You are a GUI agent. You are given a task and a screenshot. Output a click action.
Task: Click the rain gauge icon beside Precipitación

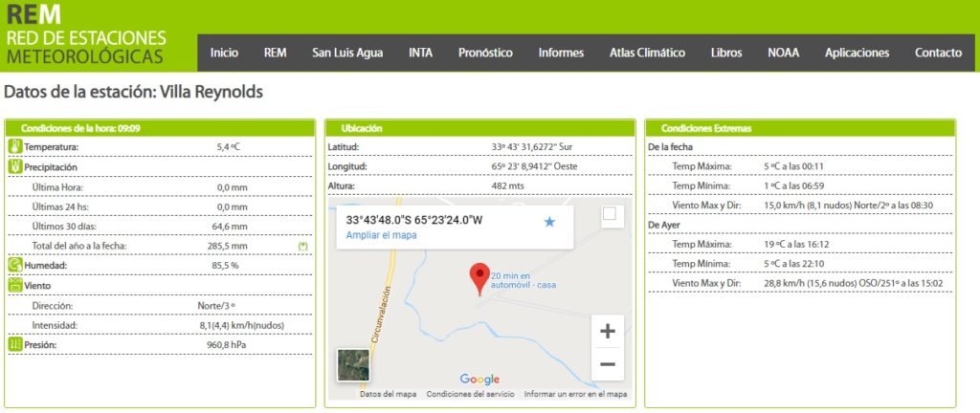(x=15, y=166)
